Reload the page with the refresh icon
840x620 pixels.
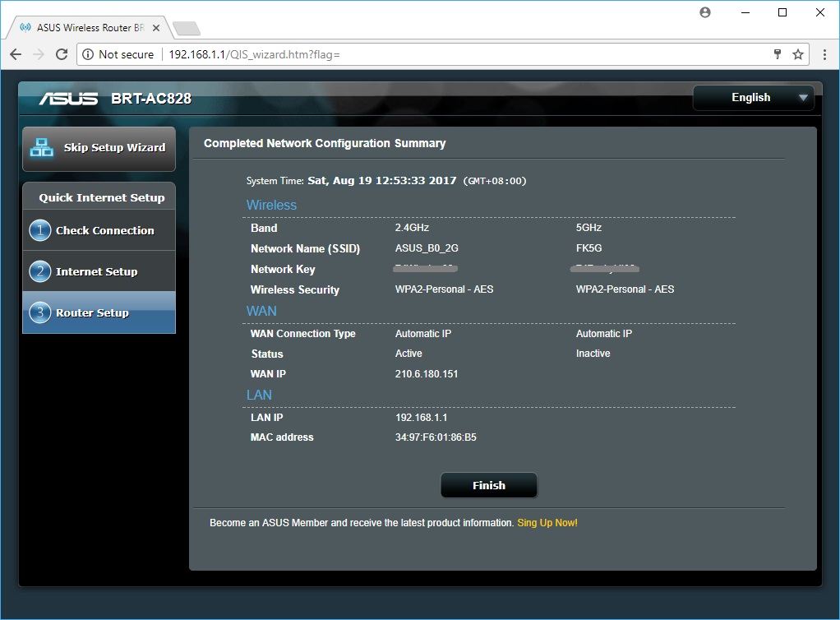[x=62, y=54]
